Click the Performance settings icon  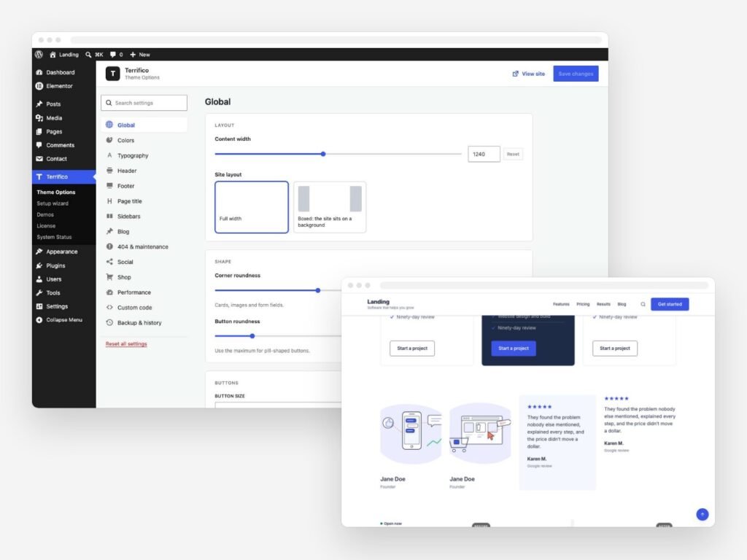[109, 292]
